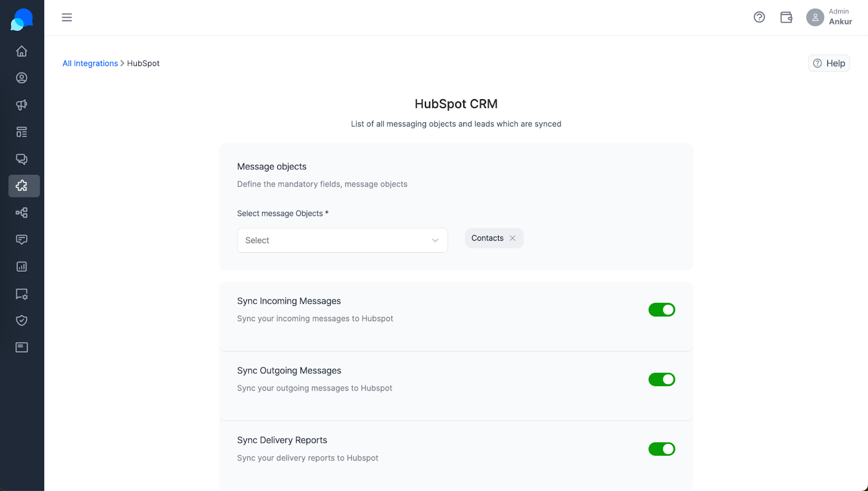Click 'Sync your delivery reports to Hubspot' text
Viewport: 868px width, 491px height.
coord(308,458)
